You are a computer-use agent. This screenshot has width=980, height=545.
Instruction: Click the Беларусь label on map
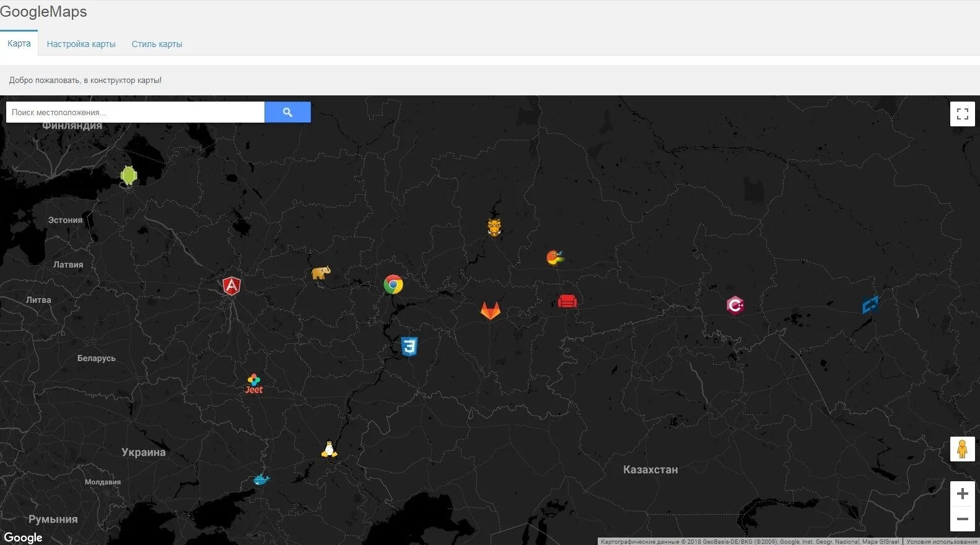pyautogui.click(x=97, y=358)
